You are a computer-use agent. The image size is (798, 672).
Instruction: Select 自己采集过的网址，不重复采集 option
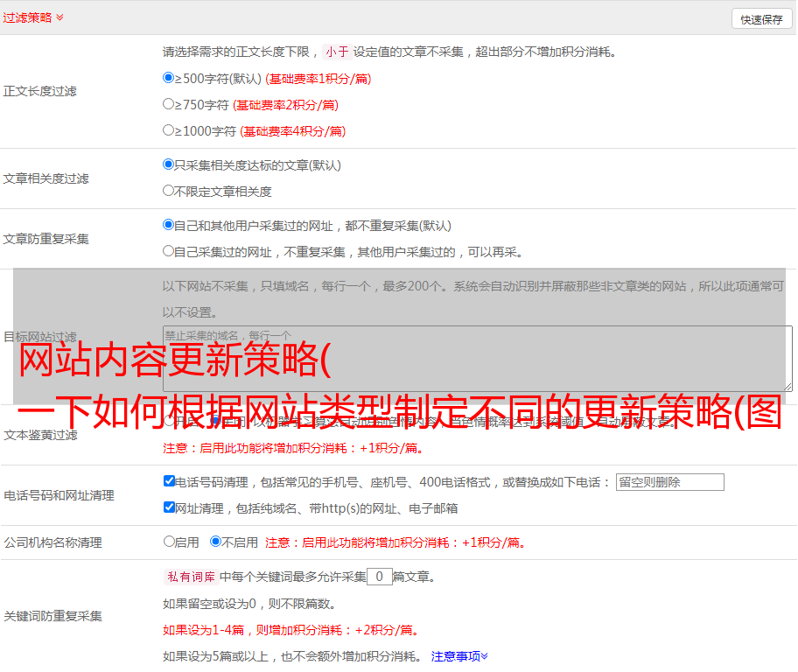[x=168, y=251]
